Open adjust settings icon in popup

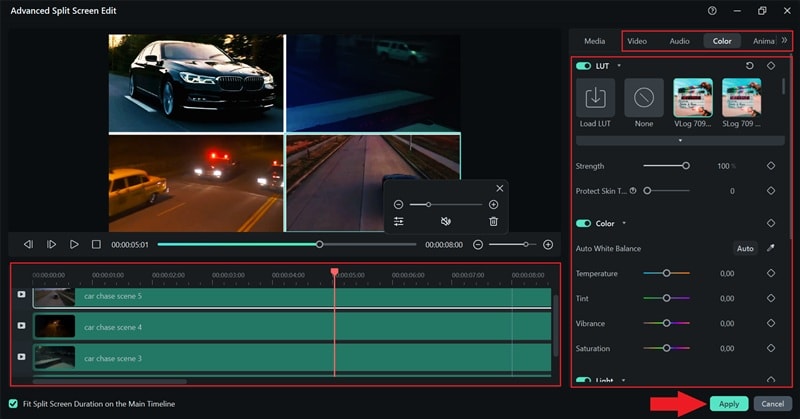click(398, 221)
